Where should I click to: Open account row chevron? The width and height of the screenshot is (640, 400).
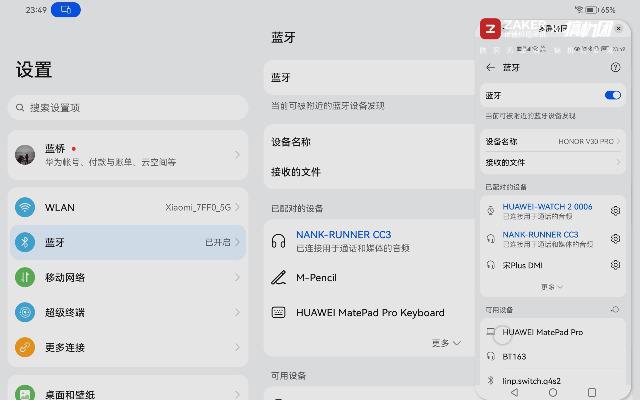(x=237, y=155)
